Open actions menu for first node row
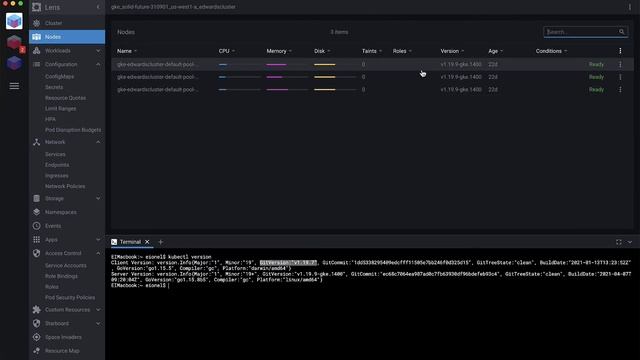The image size is (640, 360). pos(620,64)
